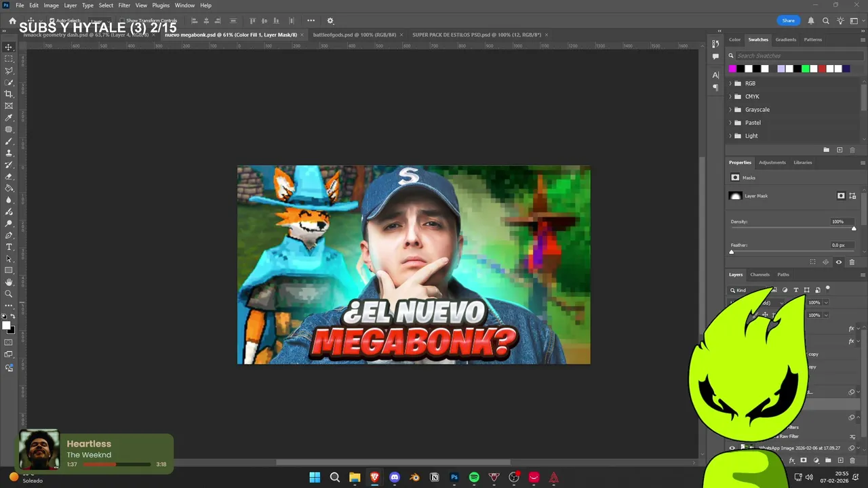Open the Fill percentage dropdown arrow

(x=825, y=315)
